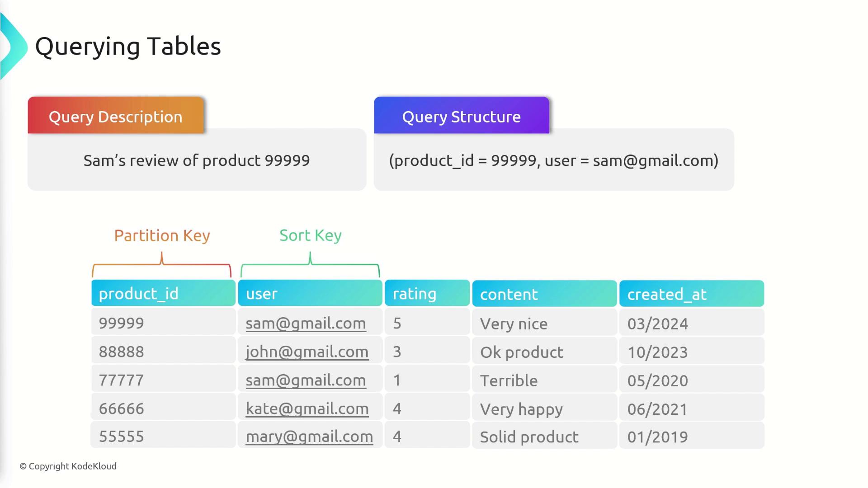Follow the kate@gmail.com email link
This screenshot has height=488, width=868.
coord(307,409)
